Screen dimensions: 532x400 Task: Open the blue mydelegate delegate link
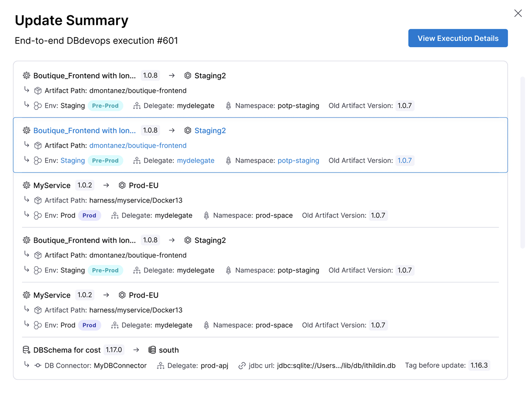coord(195,161)
